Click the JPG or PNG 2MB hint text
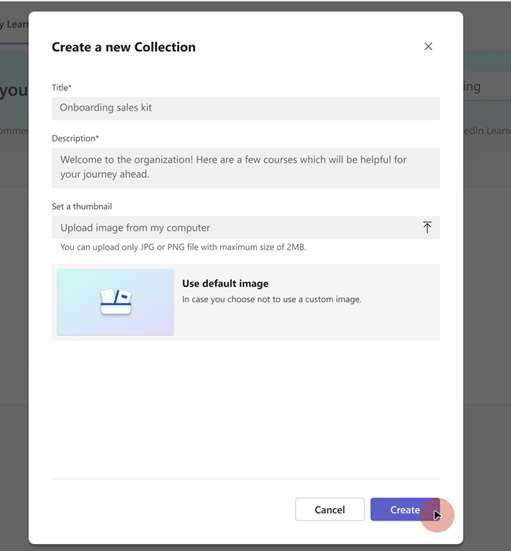The width and height of the screenshot is (511, 551). point(183,247)
